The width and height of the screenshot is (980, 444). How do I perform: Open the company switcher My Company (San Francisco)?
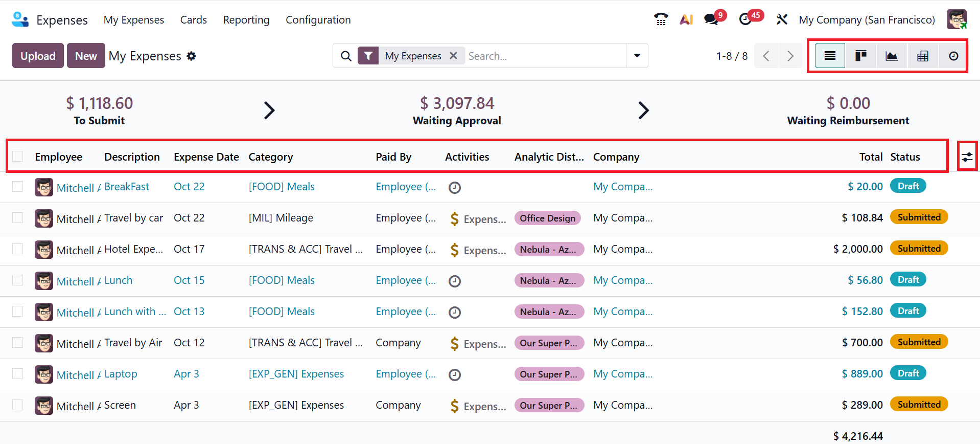(867, 20)
